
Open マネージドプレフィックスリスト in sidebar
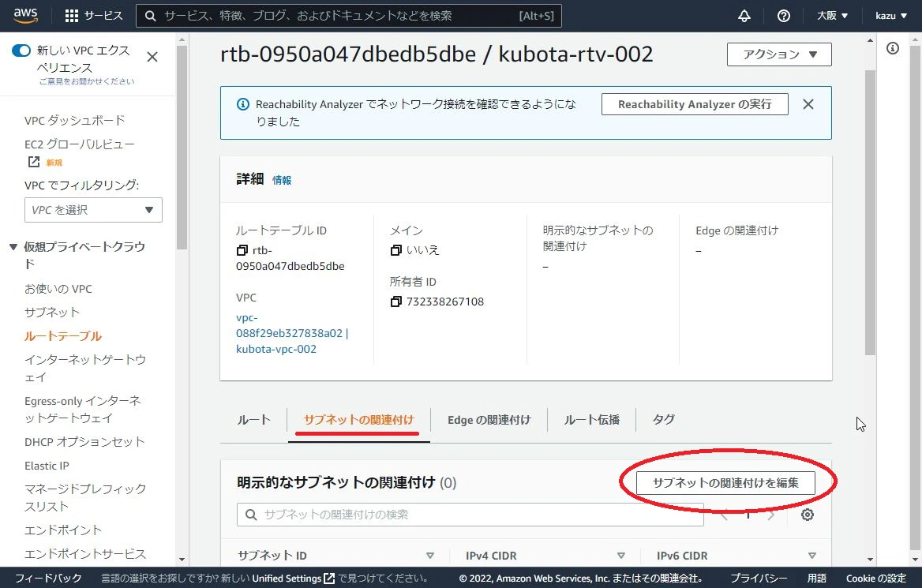point(85,497)
